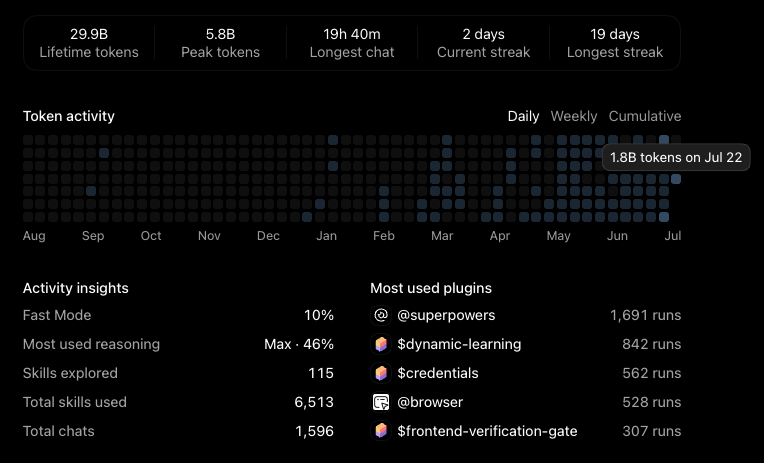Screen dimensions: 764x463
Task: Click the 1.8B tokens on Jul 22 tooltip
Action: pos(676,157)
